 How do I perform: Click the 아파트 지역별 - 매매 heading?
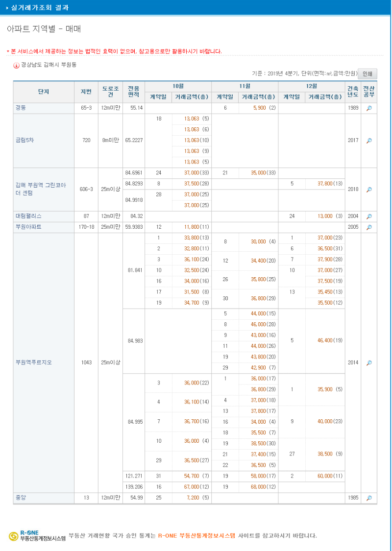(x=44, y=29)
